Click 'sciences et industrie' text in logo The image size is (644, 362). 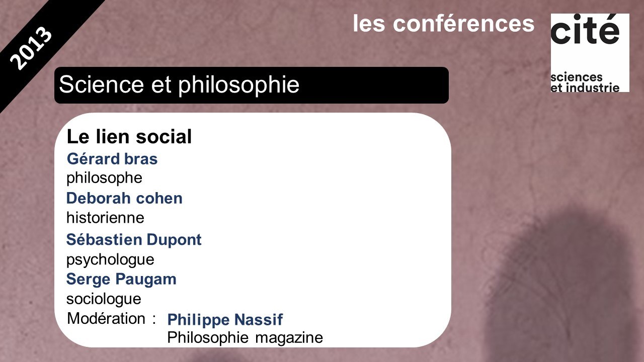click(x=585, y=82)
